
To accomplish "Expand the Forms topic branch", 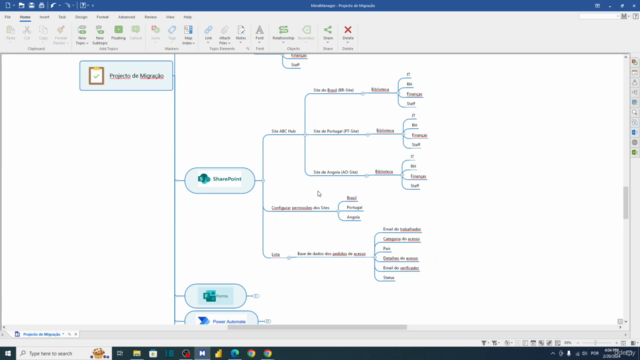I will pyautogui.click(x=256, y=296).
